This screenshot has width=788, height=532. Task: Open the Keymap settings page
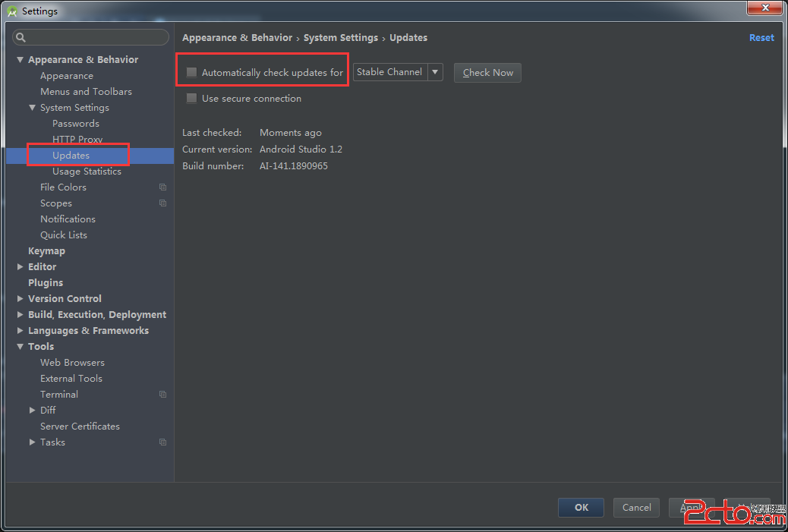tap(47, 251)
